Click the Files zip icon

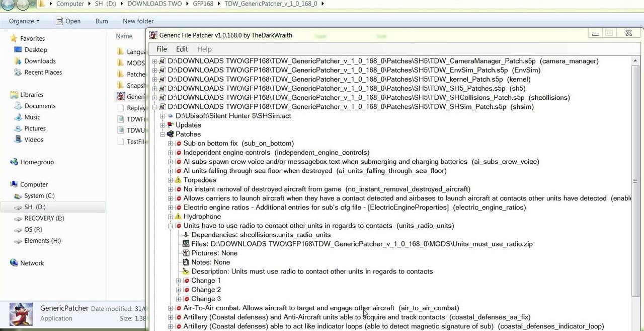pos(186,244)
